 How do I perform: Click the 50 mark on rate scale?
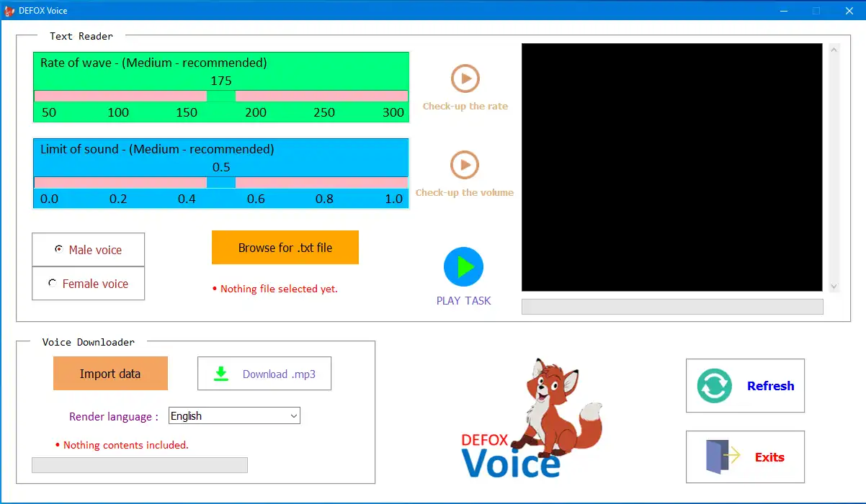click(x=49, y=112)
